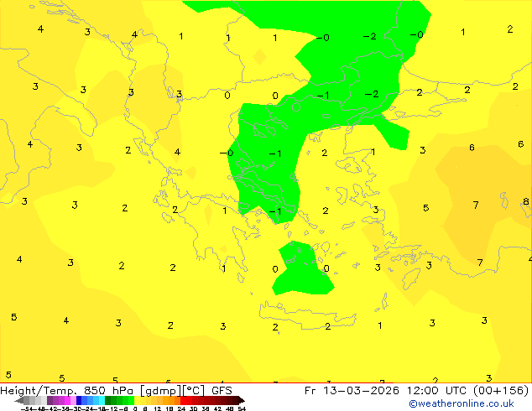Pick the bright magenta swatch in the legend
This screenshot has width=532, height=411.
point(67,400)
